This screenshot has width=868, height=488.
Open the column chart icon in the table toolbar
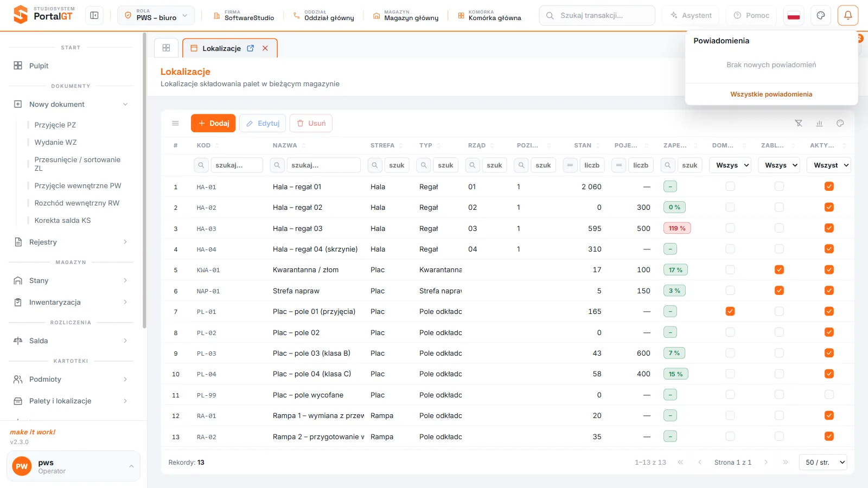coord(819,123)
